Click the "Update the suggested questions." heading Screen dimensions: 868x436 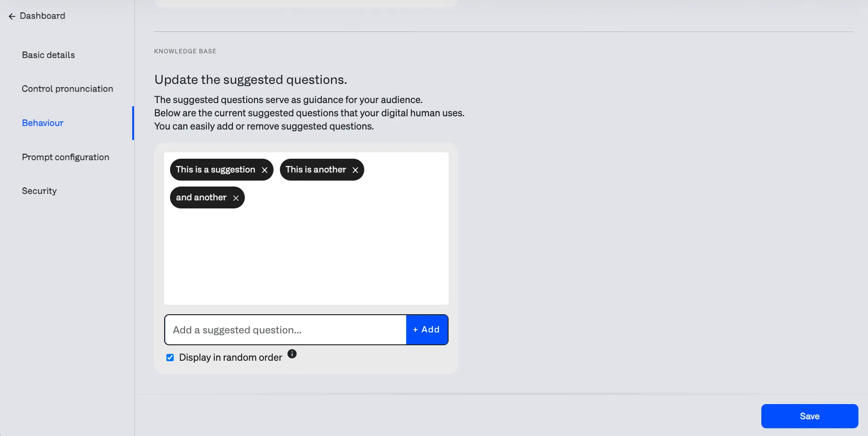(251, 80)
